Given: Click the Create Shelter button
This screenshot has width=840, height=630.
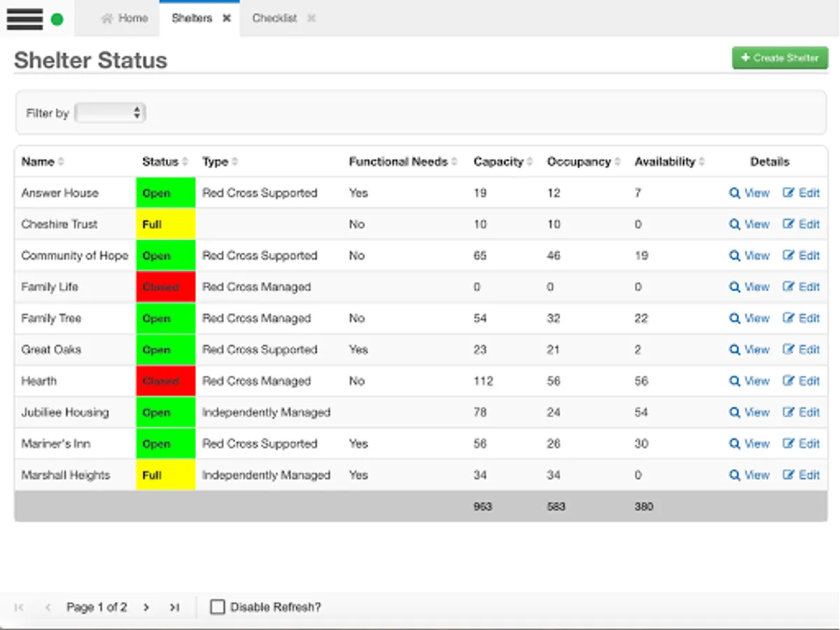Looking at the screenshot, I should (x=780, y=58).
